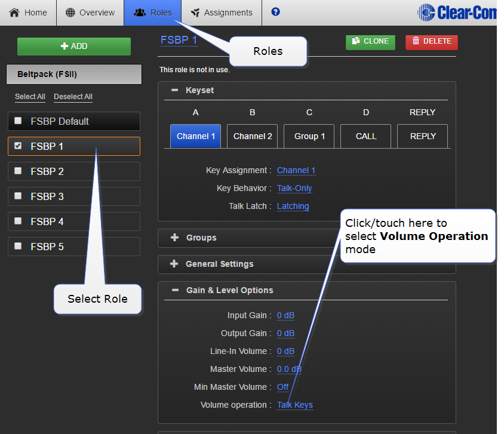The image size is (504, 434).
Task: Open the Volume operation Talk Keys setting
Action: (294, 405)
